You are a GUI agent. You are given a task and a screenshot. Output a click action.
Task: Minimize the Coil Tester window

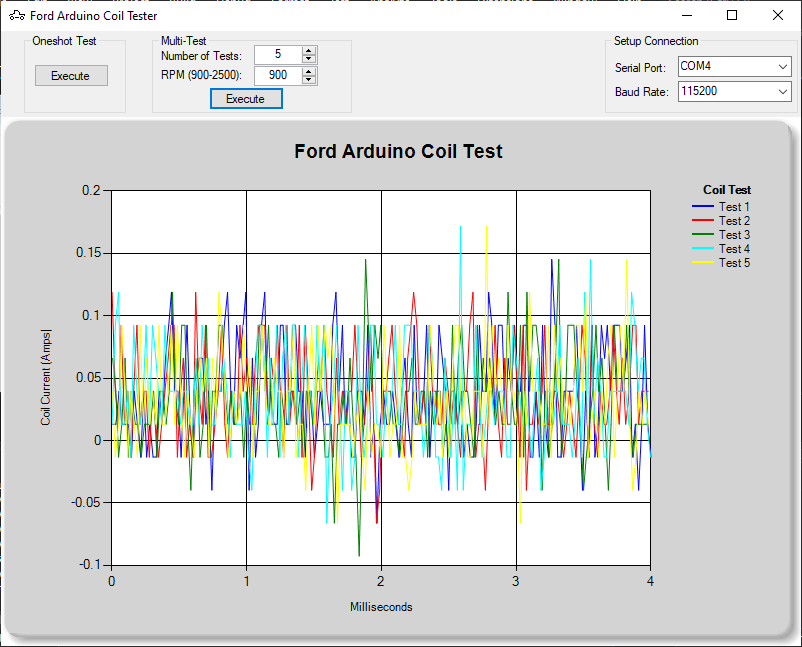(686, 16)
